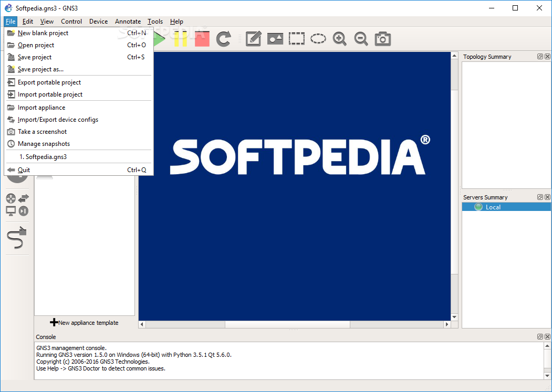Click the Console scrollbar down arrow
The height and width of the screenshot is (392, 552).
pyautogui.click(x=547, y=376)
